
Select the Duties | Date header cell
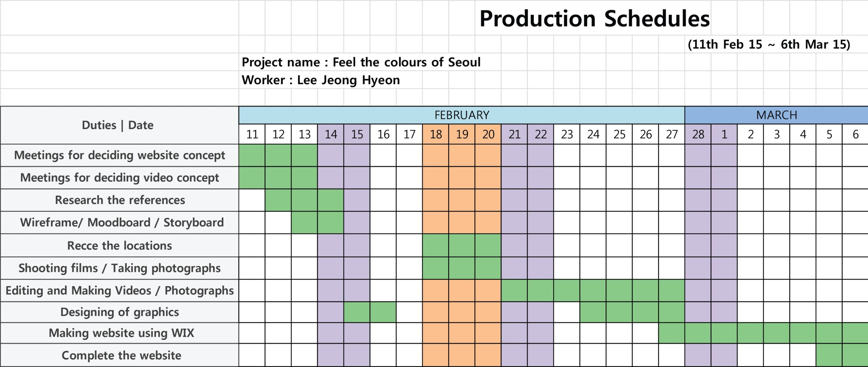pyautogui.click(x=118, y=125)
